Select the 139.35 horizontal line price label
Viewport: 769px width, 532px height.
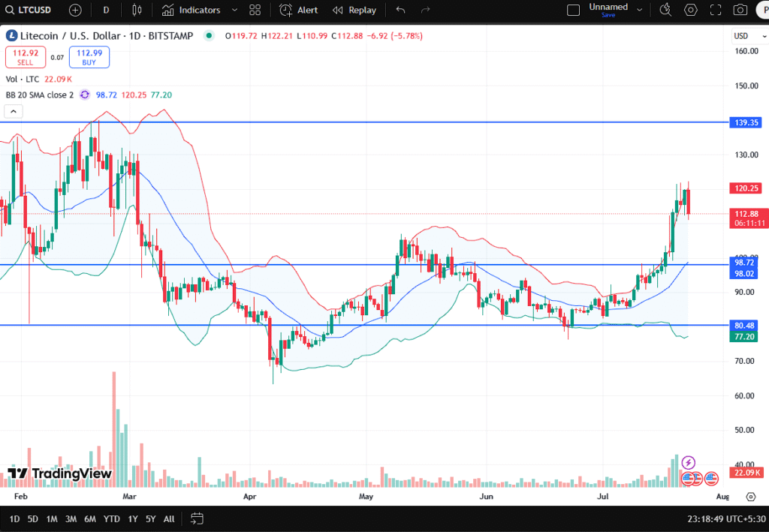point(746,122)
